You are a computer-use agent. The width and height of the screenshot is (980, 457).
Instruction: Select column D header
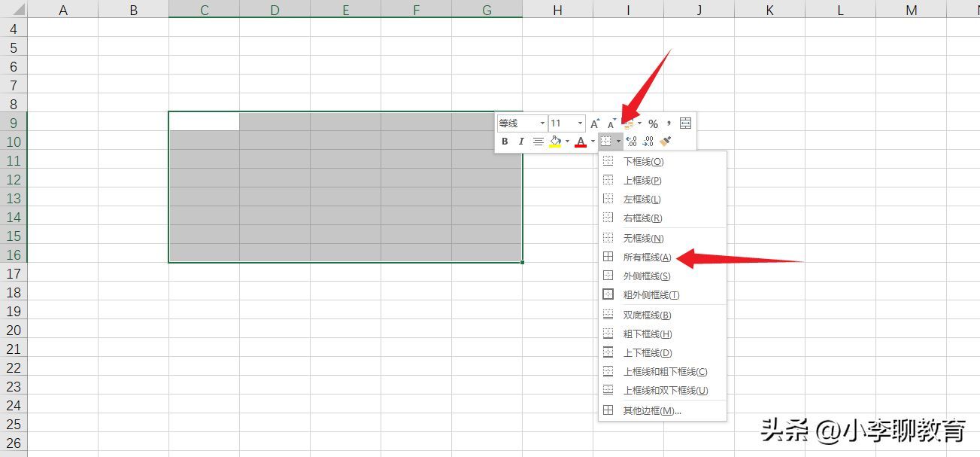(x=275, y=10)
